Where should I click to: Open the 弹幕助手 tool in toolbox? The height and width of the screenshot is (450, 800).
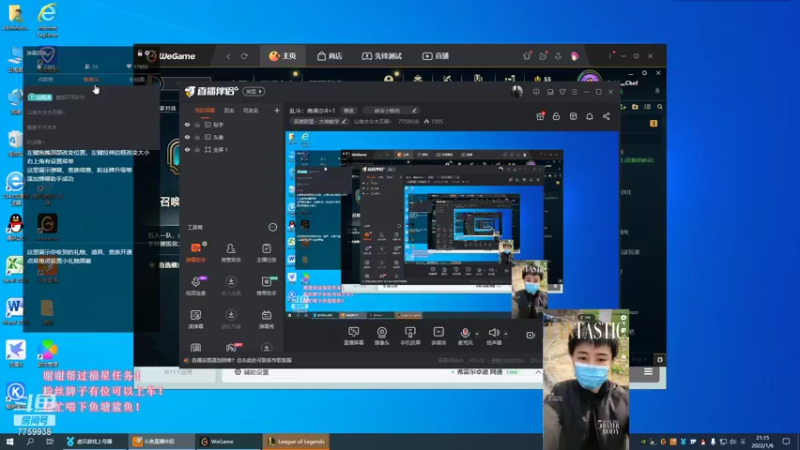196,252
